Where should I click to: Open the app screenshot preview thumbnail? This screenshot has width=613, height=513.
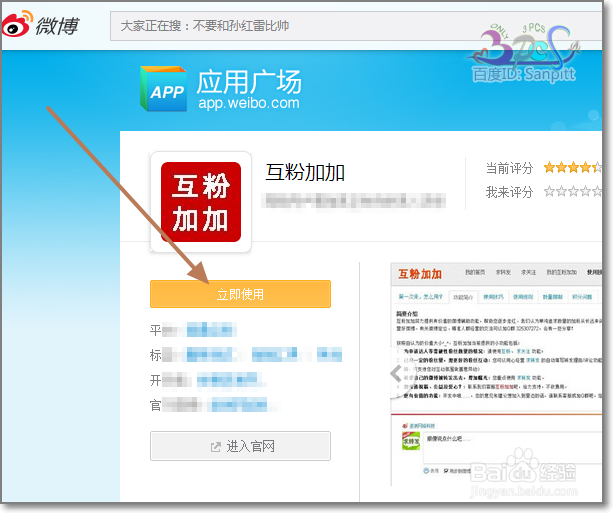(496, 374)
